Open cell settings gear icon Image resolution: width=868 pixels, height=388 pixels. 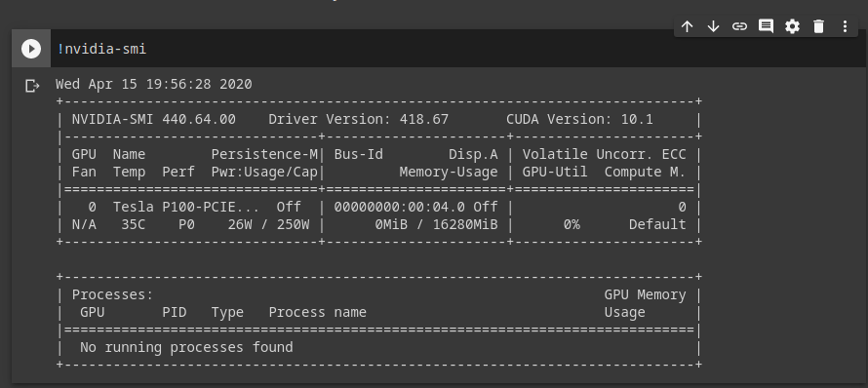coord(792,26)
